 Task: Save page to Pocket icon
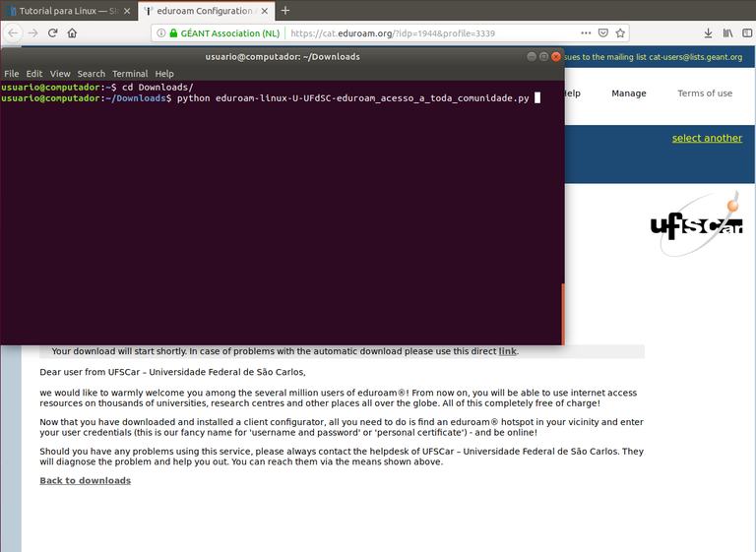[x=603, y=32]
